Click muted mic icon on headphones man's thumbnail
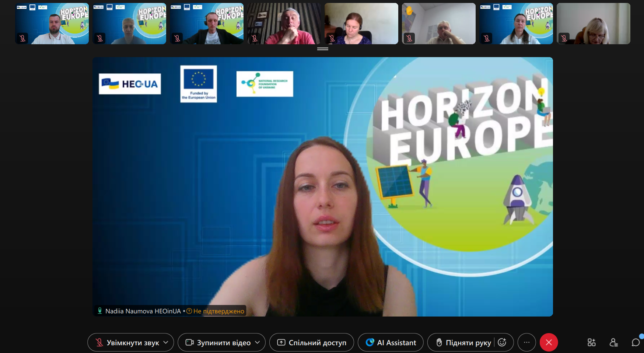644x353 pixels. 177,38
